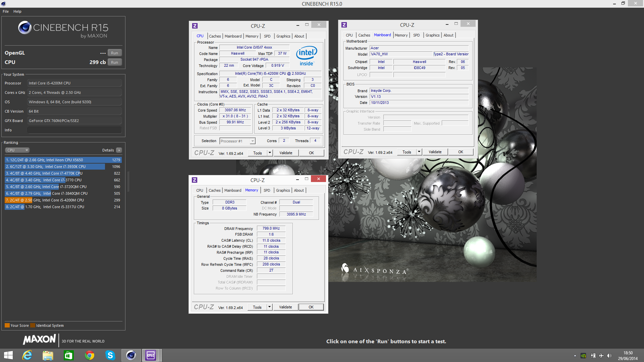Click the Cinebench logo icon in header
The width and height of the screenshot is (644, 362).
coord(24,27)
